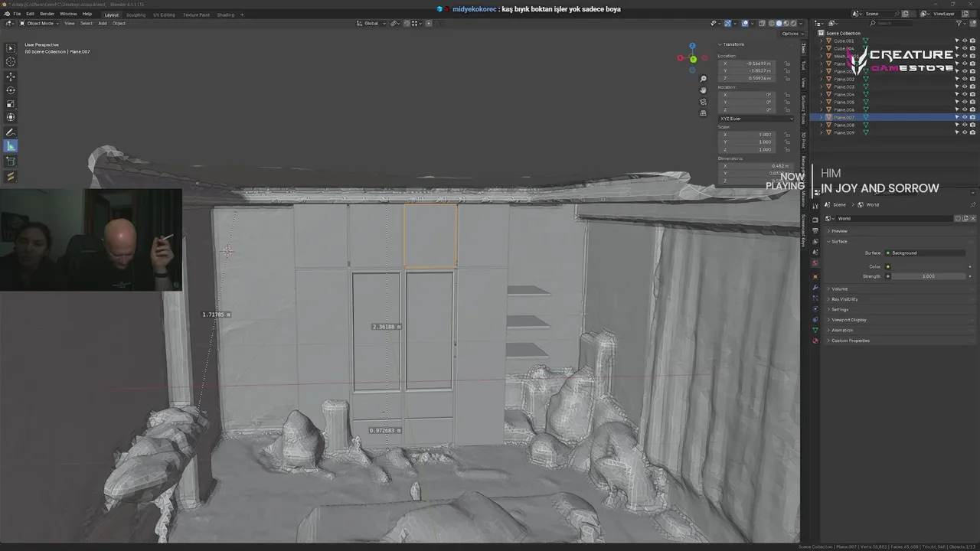Open the Modifiers wrench tab
Image resolution: width=980 pixels, height=551 pixels.
pos(815,288)
